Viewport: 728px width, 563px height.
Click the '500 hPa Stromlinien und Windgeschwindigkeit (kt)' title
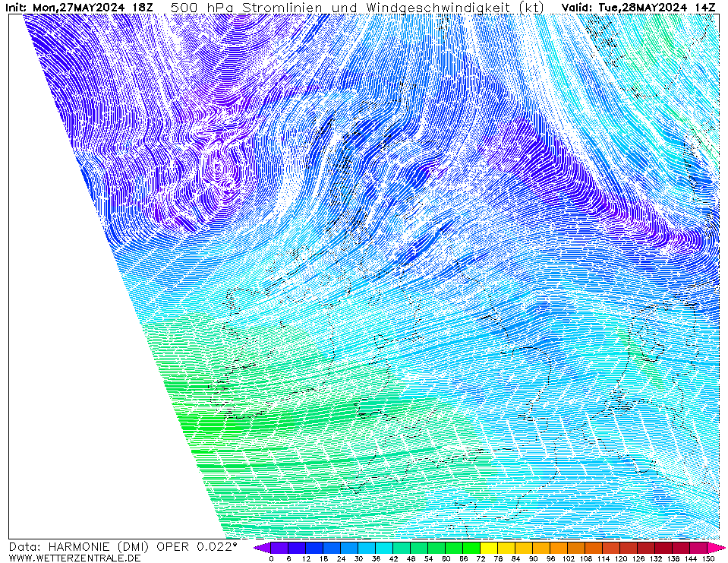click(x=358, y=8)
